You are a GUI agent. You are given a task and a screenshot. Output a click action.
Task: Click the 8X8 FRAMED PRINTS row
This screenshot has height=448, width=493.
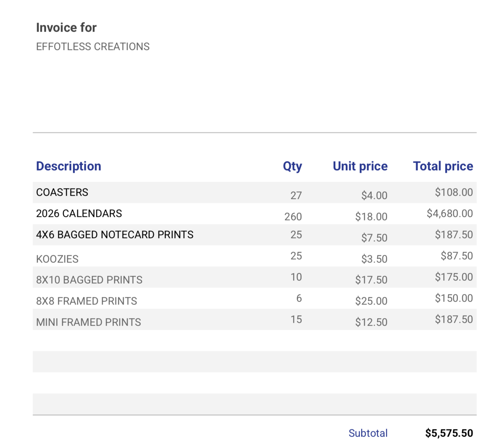coord(86,301)
